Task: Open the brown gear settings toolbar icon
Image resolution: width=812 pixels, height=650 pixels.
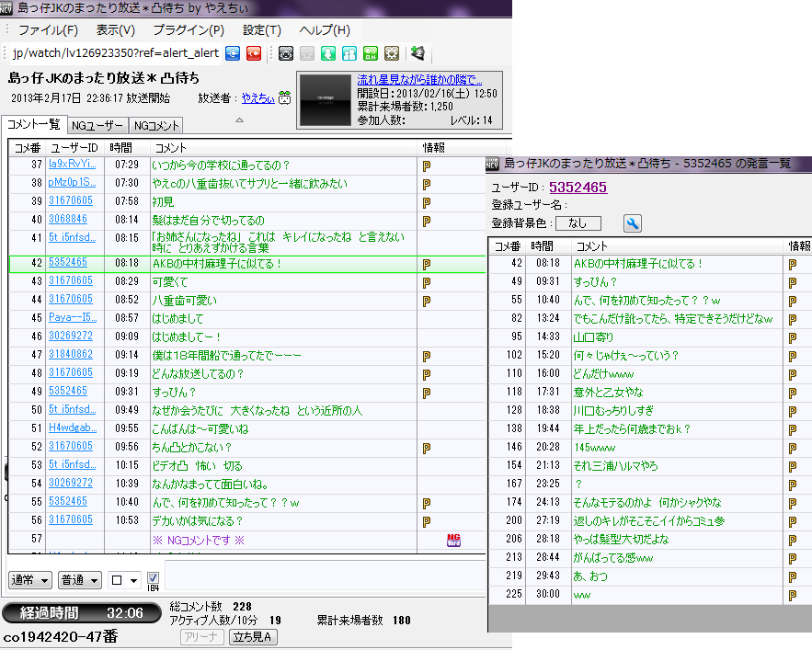Action: point(392,52)
